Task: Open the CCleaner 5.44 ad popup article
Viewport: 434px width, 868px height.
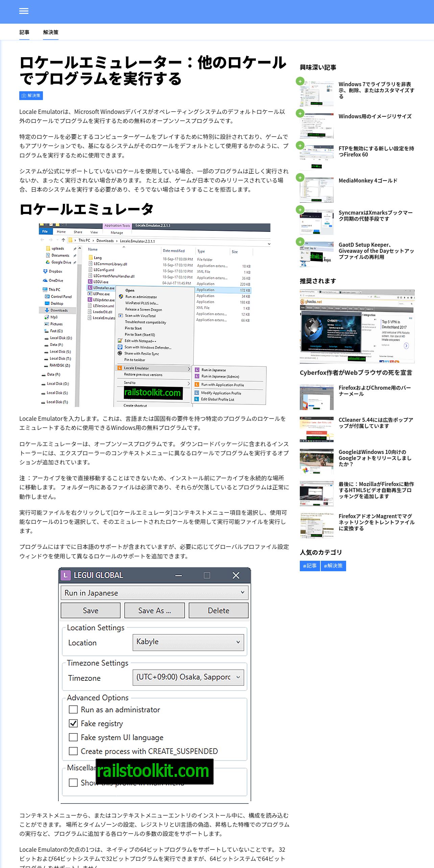Action: [x=376, y=423]
